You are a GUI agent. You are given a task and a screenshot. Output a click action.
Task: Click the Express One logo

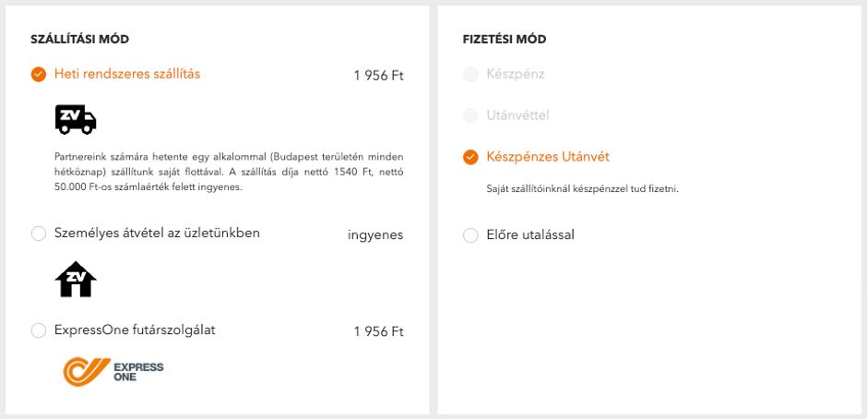(113, 371)
